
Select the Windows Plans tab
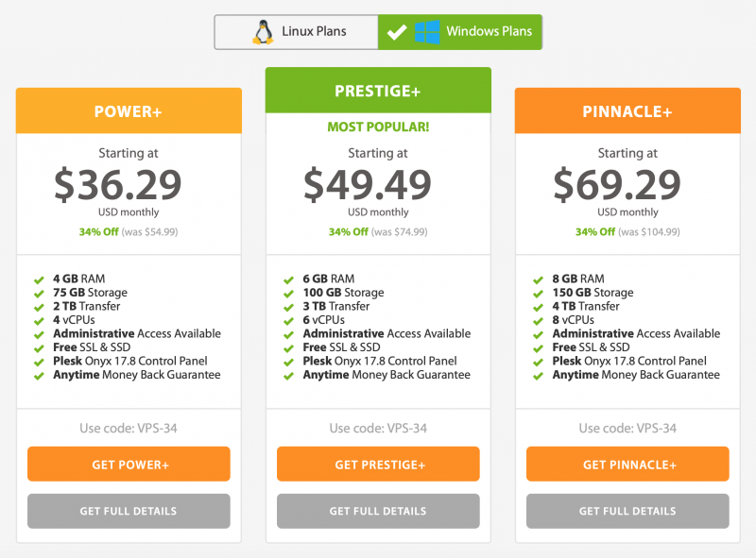(460, 32)
